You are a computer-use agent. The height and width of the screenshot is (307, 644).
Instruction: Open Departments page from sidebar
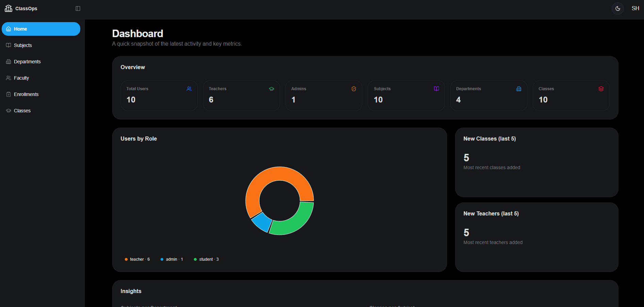coord(41,62)
